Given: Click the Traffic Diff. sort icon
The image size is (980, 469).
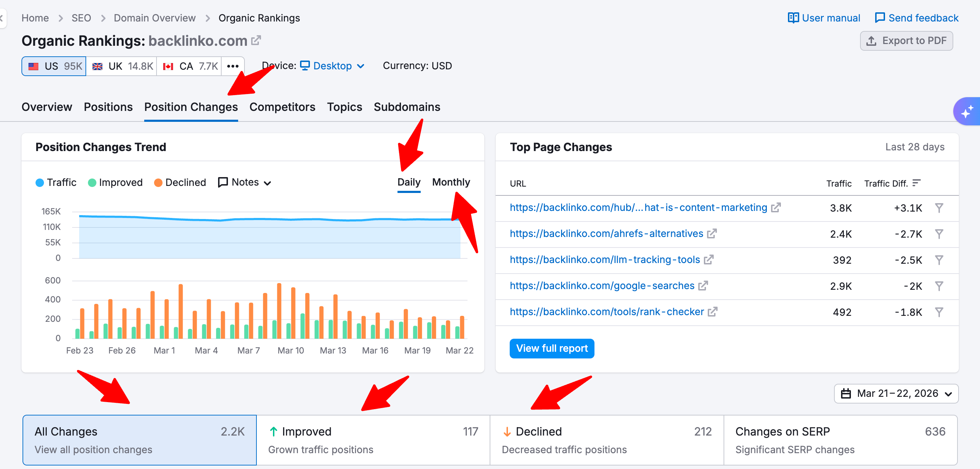Looking at the screenshot, I should [916, 183].
